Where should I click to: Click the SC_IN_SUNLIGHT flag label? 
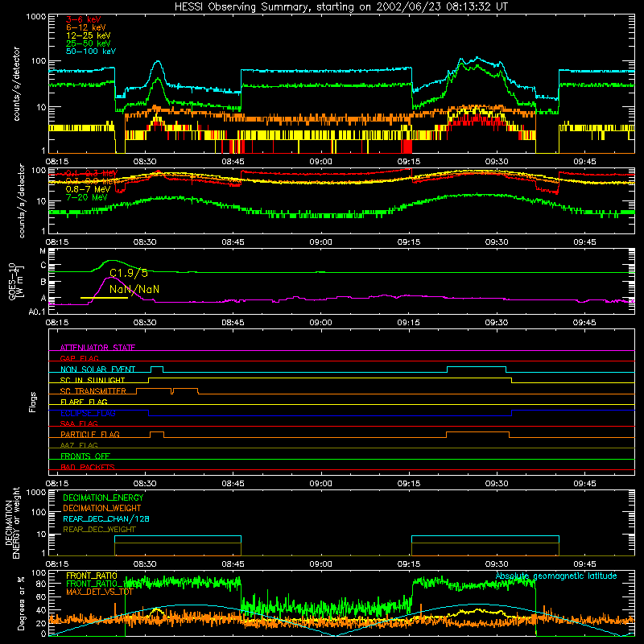coord(93,380)
